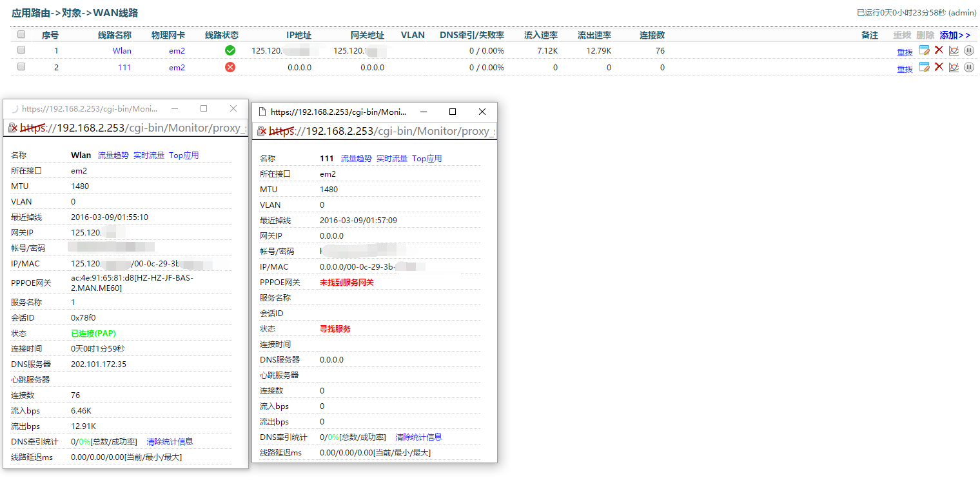Screen dimensions: 980x498
Task: Open the Wlan line name link
Action: click(122, 50)
